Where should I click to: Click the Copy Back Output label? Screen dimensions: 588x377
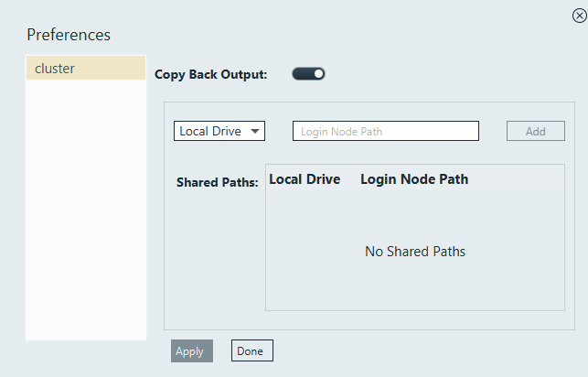coord(210,74)
